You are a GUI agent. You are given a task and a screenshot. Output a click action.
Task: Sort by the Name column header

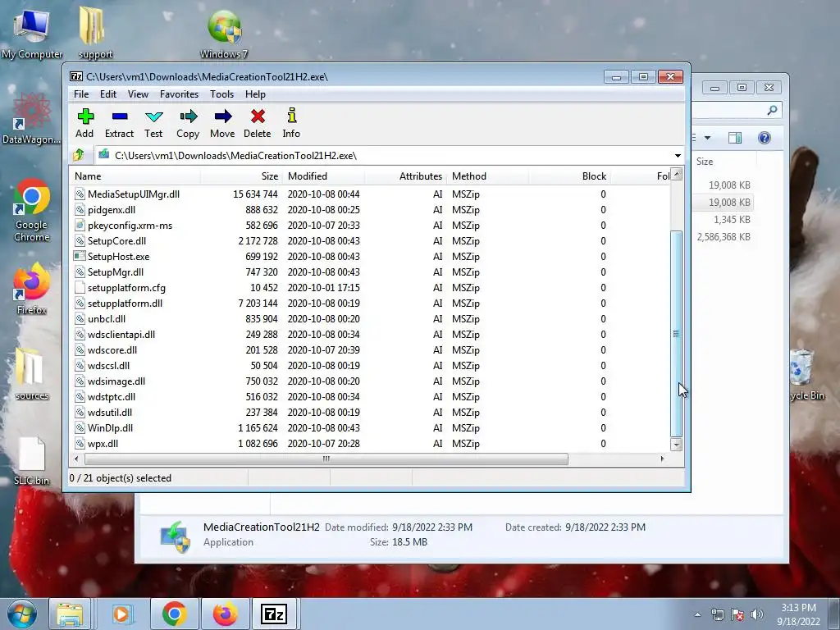click(x=135, y=176)
